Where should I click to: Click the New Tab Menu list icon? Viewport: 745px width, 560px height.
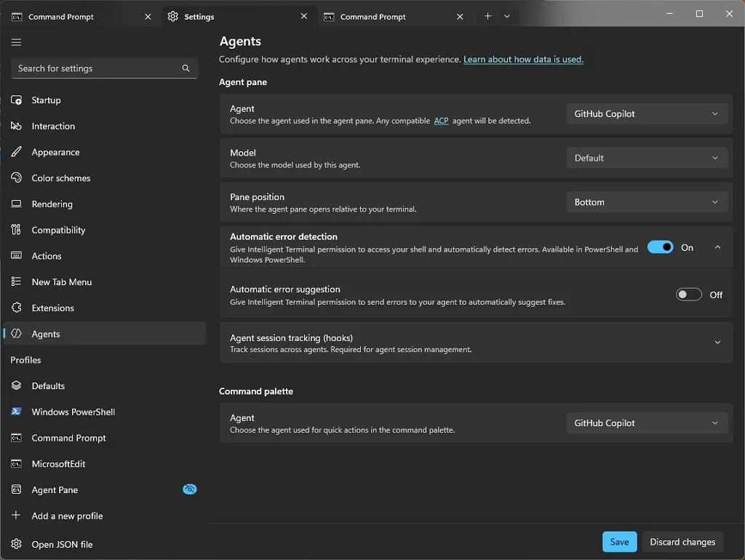16,281
